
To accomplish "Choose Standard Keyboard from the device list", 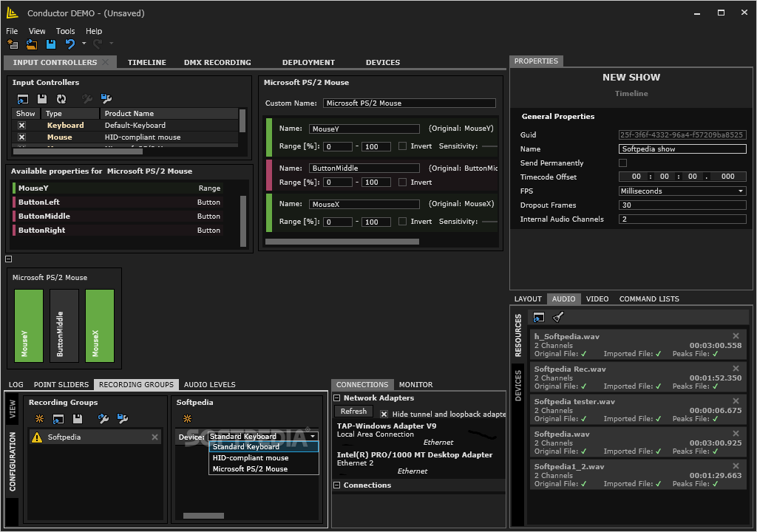I will pyautogui.click(x=264, y=446).
